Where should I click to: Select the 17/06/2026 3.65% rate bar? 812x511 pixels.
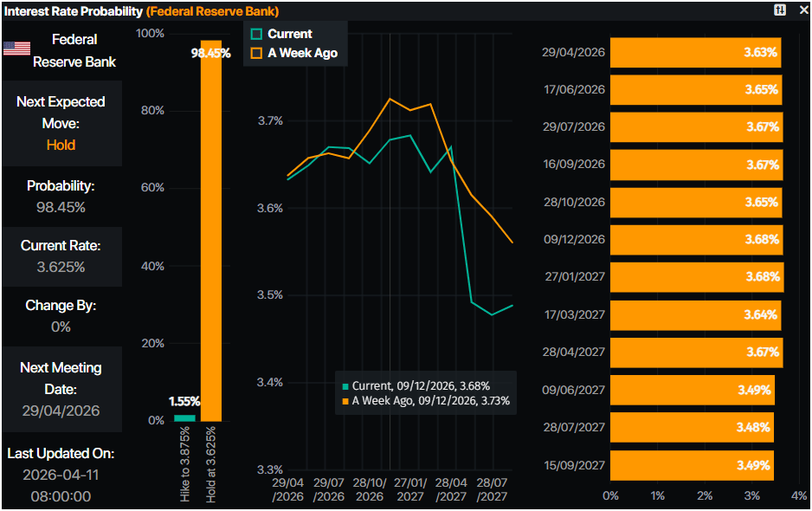click(696, 89)
